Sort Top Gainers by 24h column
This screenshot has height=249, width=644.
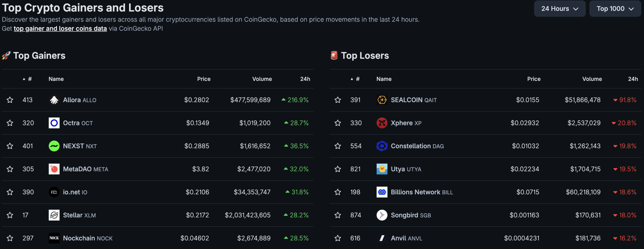pos(305,79)
